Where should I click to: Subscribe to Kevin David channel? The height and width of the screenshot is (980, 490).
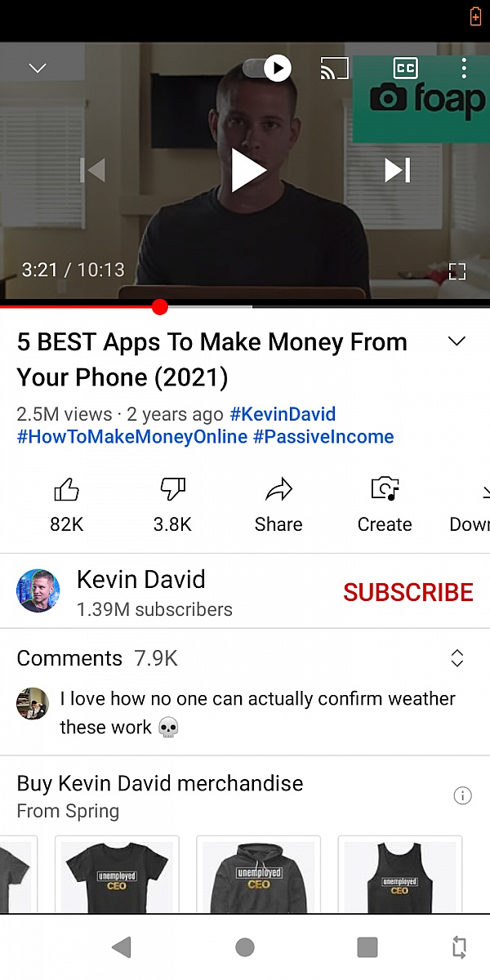point(408,592)
